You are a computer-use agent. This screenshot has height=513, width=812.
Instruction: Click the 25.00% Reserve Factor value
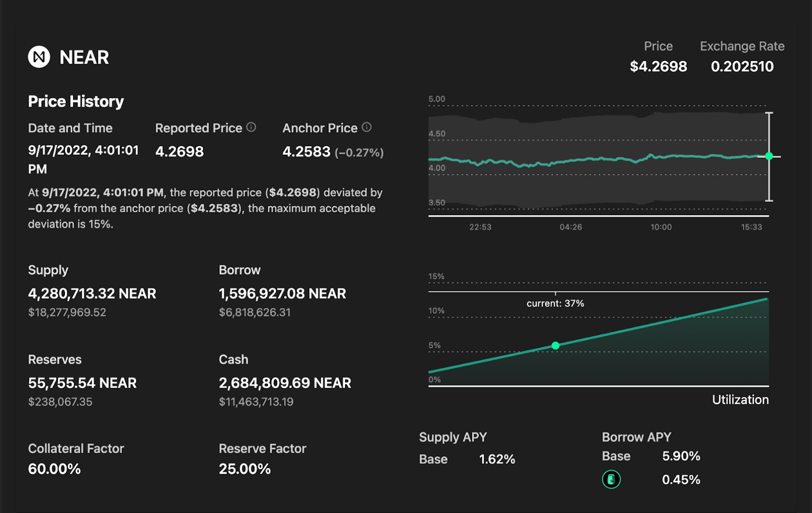click(x=245, y=469)
